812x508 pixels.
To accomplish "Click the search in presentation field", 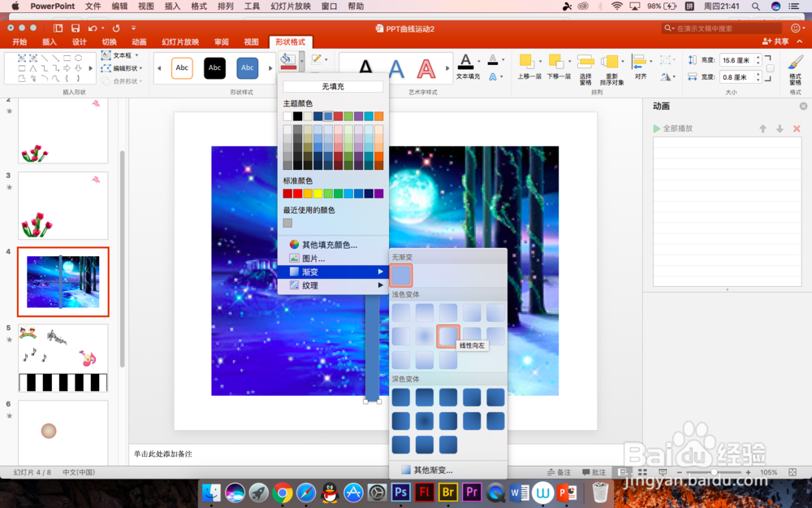I will coord(721,28).
